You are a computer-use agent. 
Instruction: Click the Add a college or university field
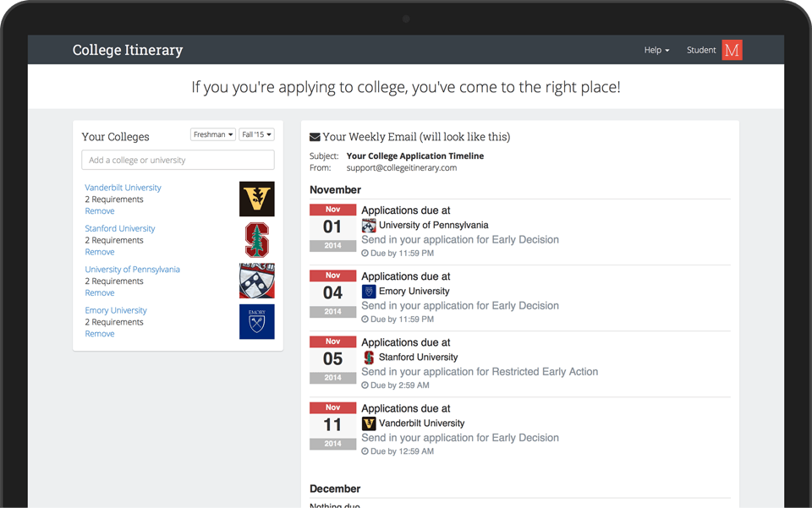178,160
